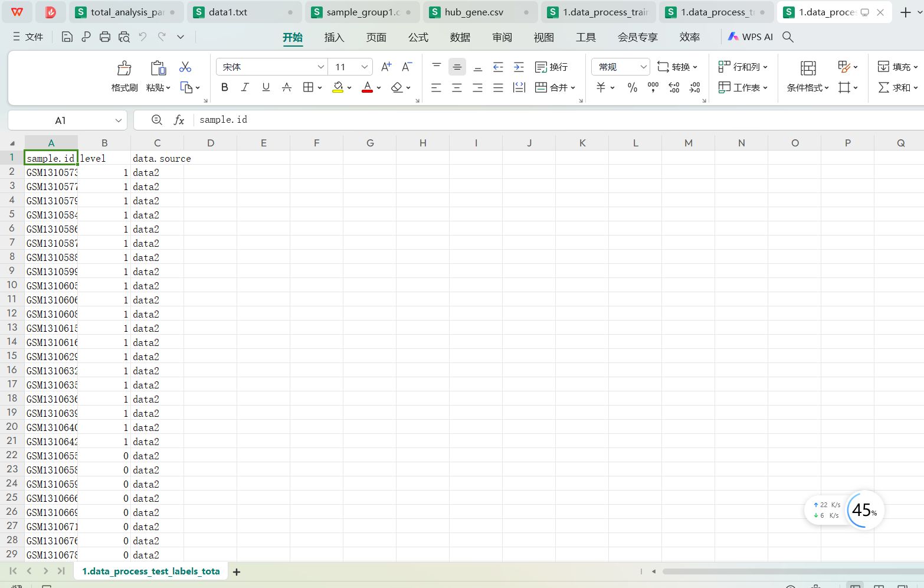This screenshot has width=924, height=588.
Task: Click the Save icon in quick toolbar
Action: [67, 37]
